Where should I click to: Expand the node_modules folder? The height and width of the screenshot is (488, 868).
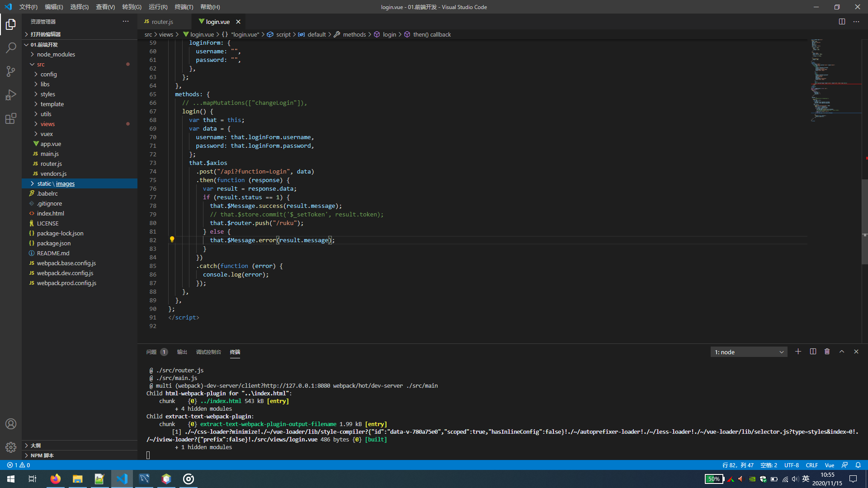[x=56, y=54]
